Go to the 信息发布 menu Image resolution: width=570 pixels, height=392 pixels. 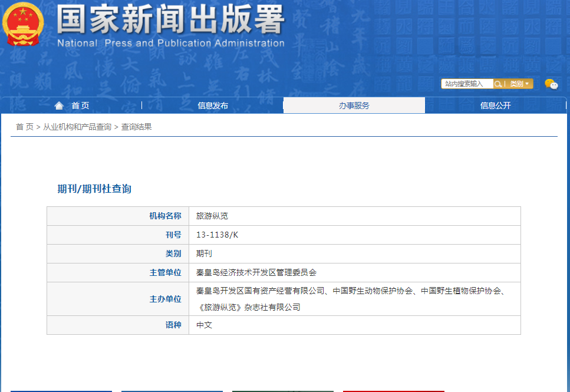pyautogui.click(x=213, y=106)
